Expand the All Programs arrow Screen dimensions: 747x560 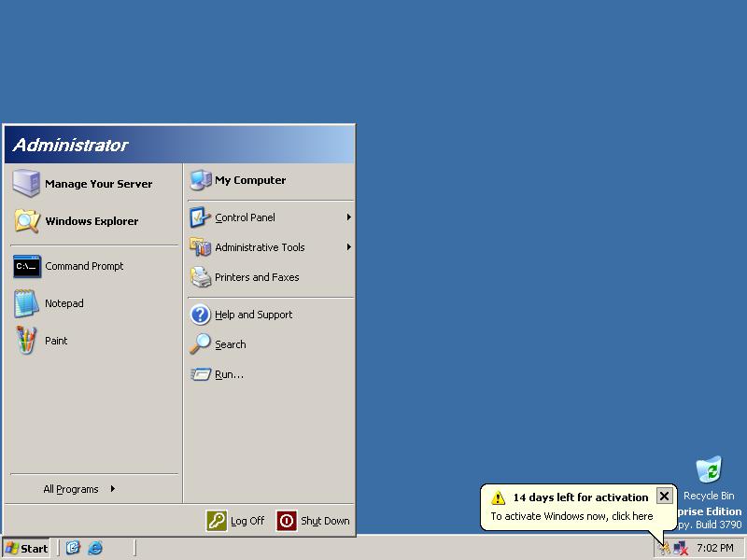[112, 488]
